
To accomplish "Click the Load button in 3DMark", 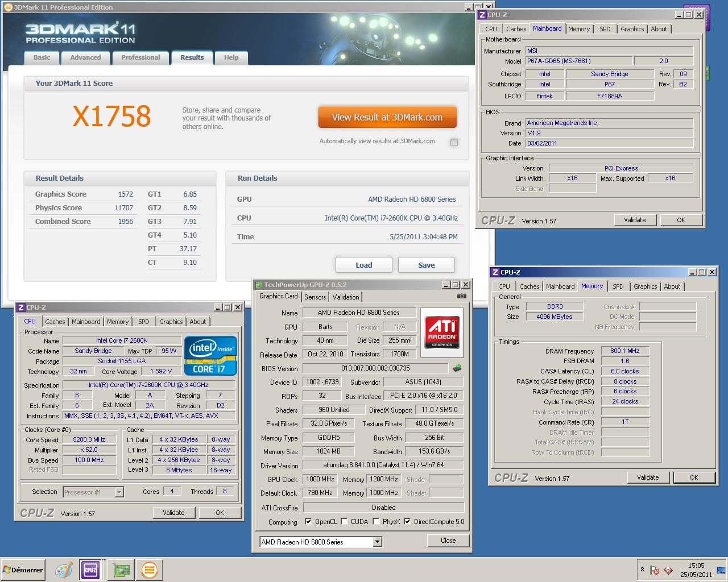I will 364,265.
